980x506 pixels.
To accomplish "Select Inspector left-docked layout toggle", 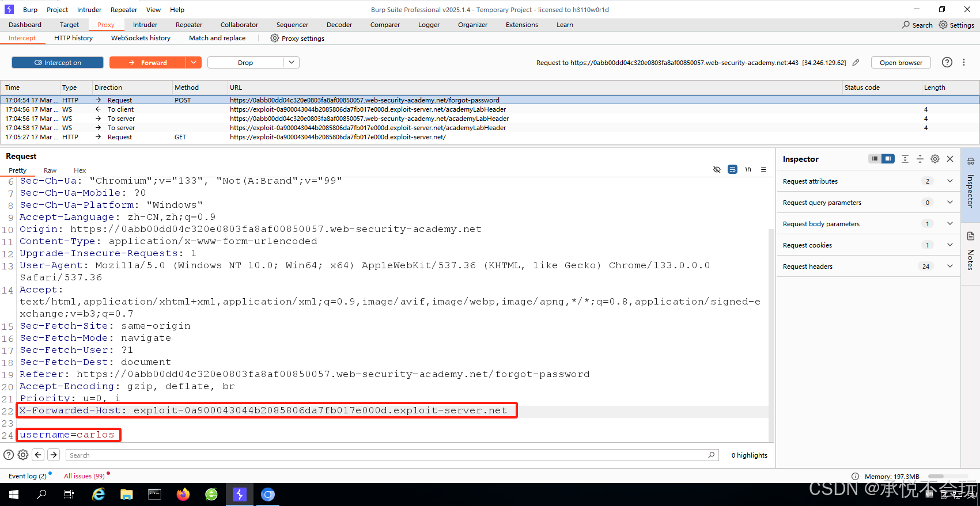I will coord(875,159).
